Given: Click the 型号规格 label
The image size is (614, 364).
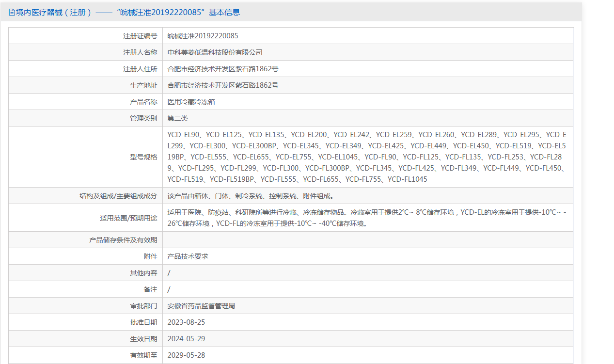Looking at the screenshot, I should 143,157.
